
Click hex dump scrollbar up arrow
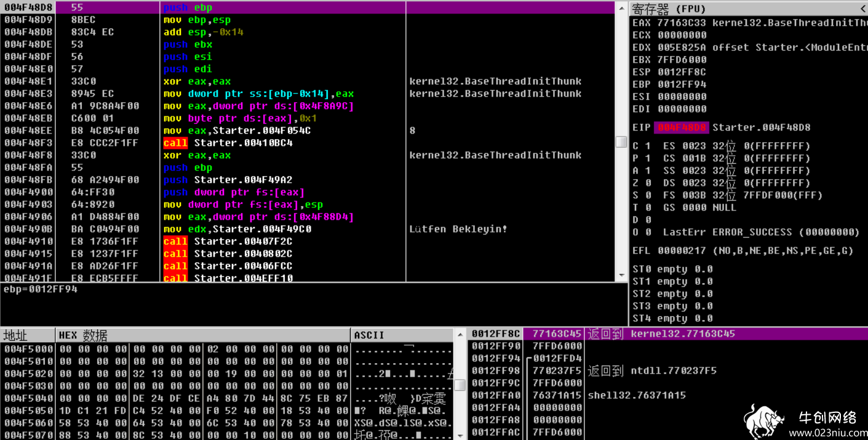tap(460, 335)
